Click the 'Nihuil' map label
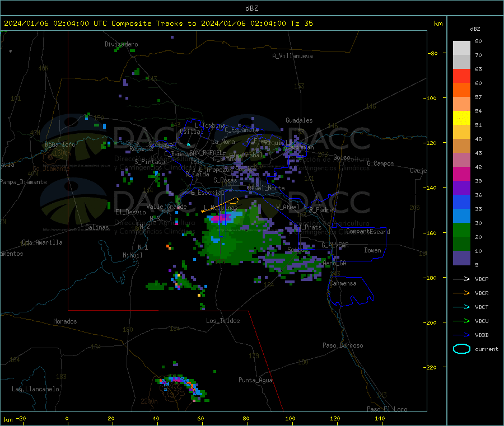 pos(132,255)
